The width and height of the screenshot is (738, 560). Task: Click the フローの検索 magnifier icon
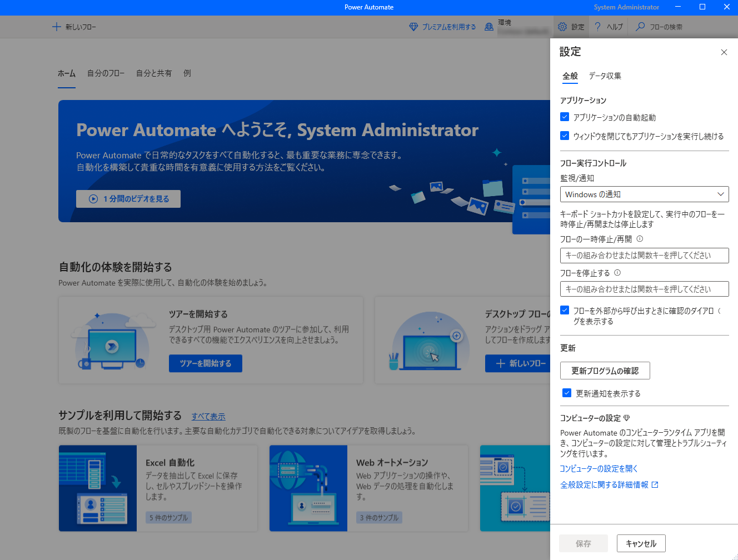(640, 27)
